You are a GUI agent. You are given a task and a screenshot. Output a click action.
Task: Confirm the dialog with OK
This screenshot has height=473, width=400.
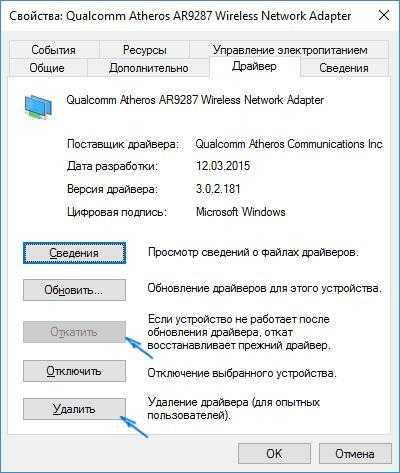274,454
